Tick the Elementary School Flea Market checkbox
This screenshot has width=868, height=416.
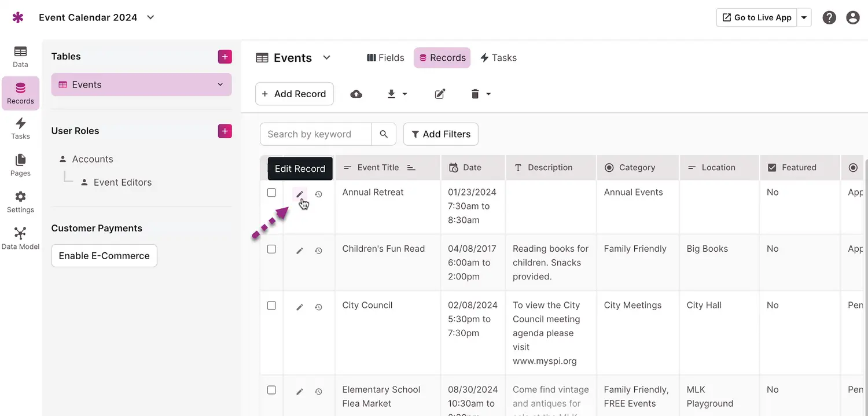(x=271, y=390)
